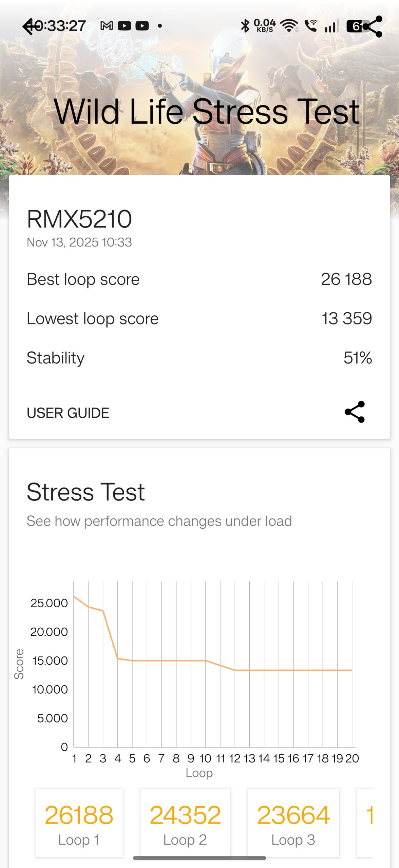Viewport: 399px width, 868px height.
Task: Tap the Wi-Fi calling status icon
Action: pos(310,26)
